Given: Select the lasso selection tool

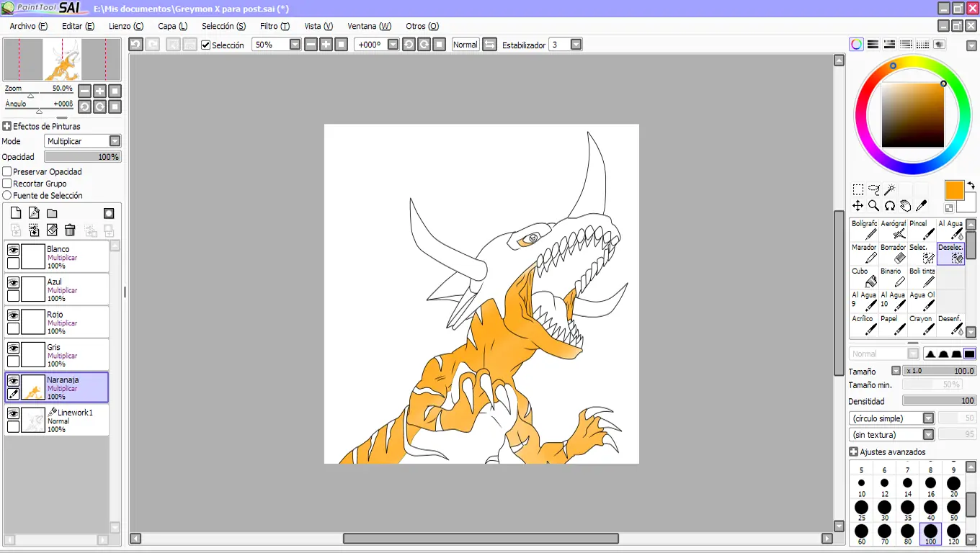Looking at the screenshot, I should pyautogui.click(x=873, y=190).
